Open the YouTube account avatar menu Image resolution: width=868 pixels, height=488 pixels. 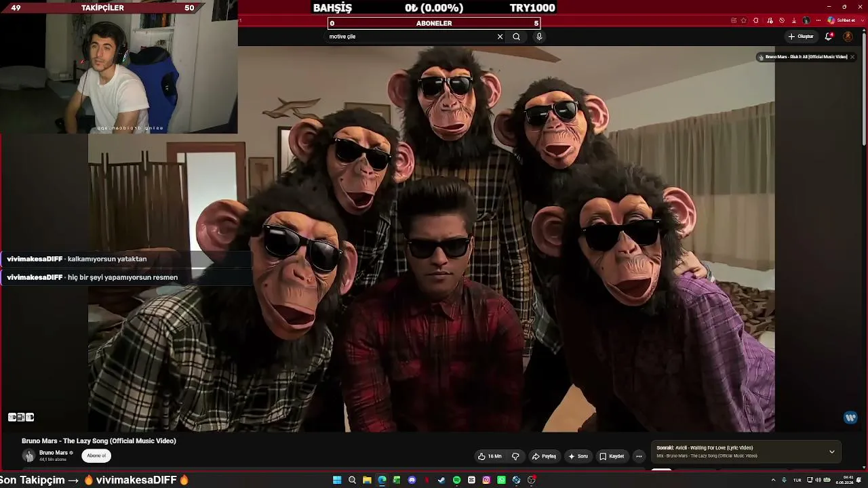(848, 37)
